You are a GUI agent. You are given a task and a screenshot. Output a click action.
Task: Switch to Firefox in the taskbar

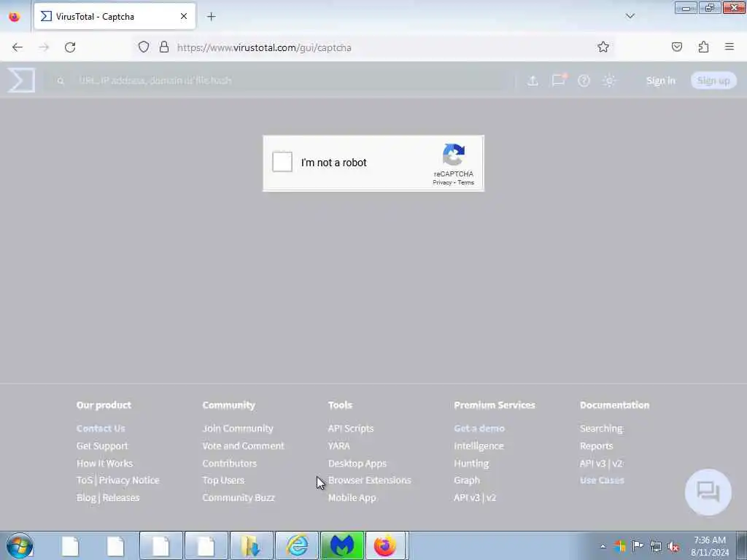coord(385,545)
